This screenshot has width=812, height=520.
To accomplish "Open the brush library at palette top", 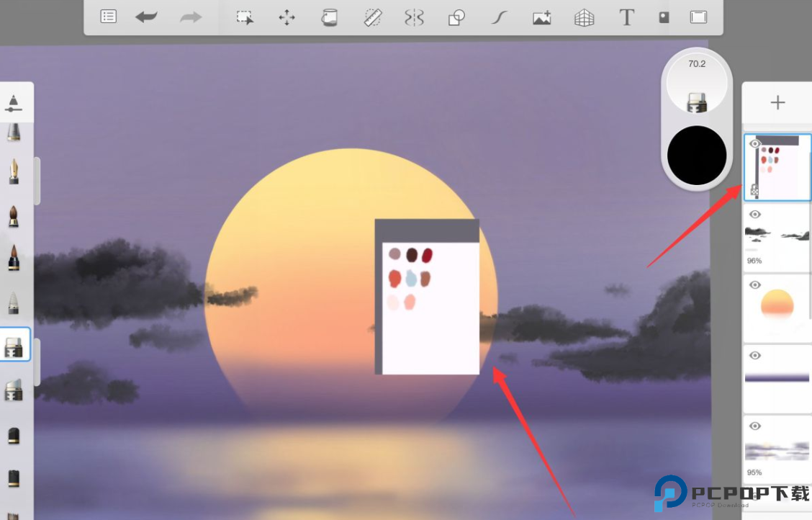I will coord(13,102).
